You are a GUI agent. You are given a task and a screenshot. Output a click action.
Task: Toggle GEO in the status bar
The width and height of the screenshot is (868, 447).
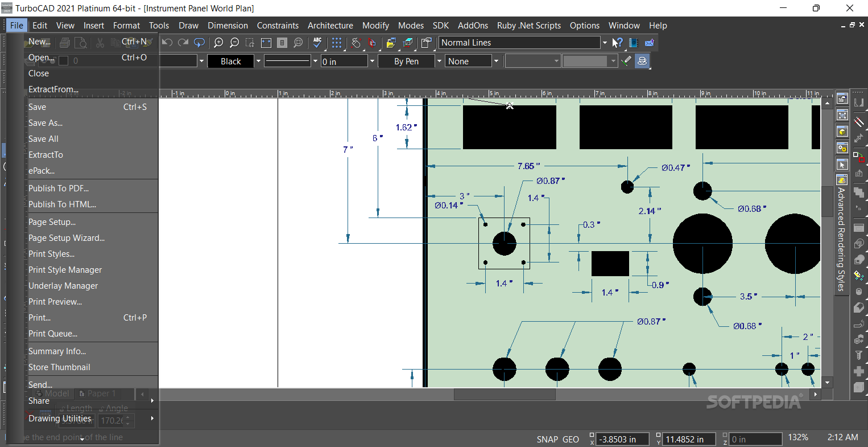pos(571,439)
